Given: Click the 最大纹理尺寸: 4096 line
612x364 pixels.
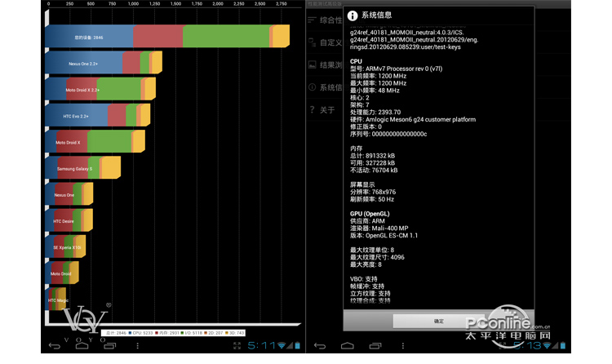Looking at the screenshot, I should [377, 257].
